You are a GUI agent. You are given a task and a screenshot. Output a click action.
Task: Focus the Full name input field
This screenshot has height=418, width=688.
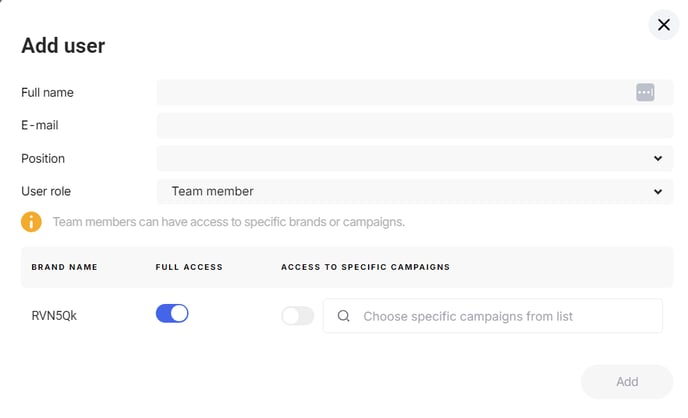pyautogui.click(x=415, y=93)
